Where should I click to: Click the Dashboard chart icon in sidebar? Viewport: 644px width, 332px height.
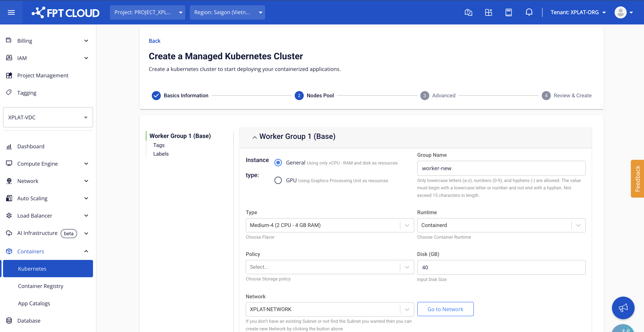[x=9, y=146]
